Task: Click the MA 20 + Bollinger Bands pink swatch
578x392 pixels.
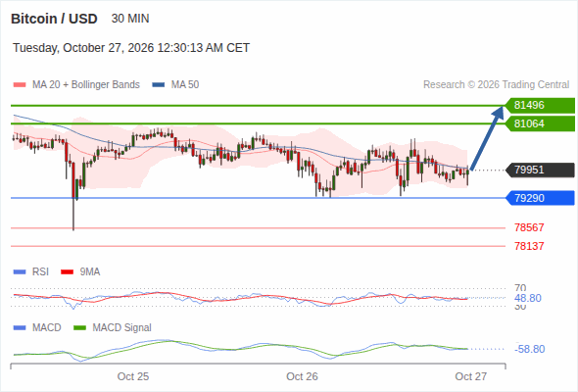Action: tap(20, 85)
